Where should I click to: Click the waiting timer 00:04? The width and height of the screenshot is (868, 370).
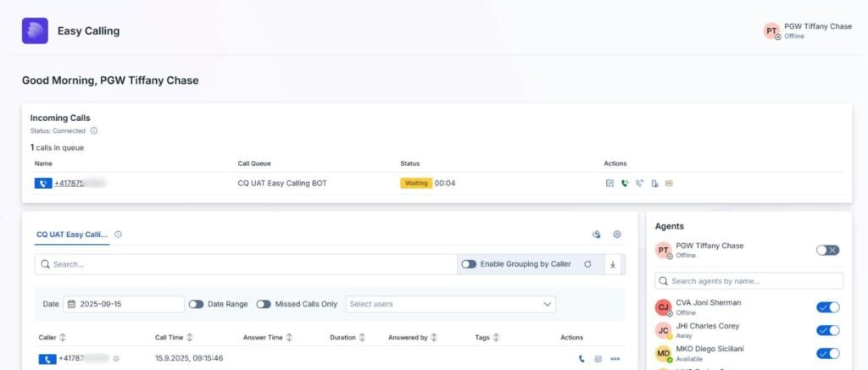(x=445, y=183)
